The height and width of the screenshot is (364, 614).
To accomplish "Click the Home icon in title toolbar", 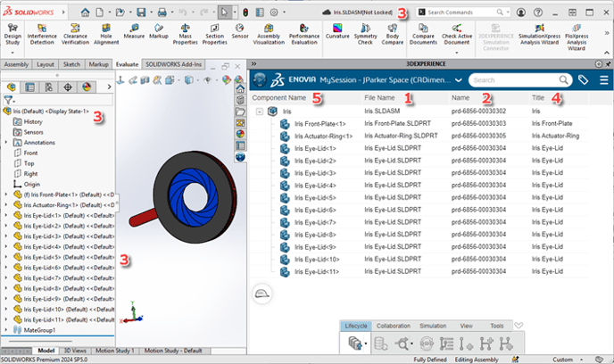I will [85, 12].
